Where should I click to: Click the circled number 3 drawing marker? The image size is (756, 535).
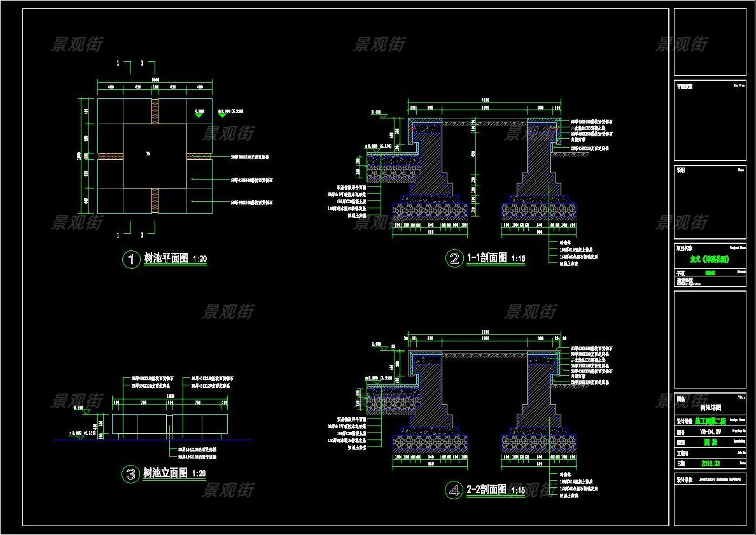[x=130, y=474]
